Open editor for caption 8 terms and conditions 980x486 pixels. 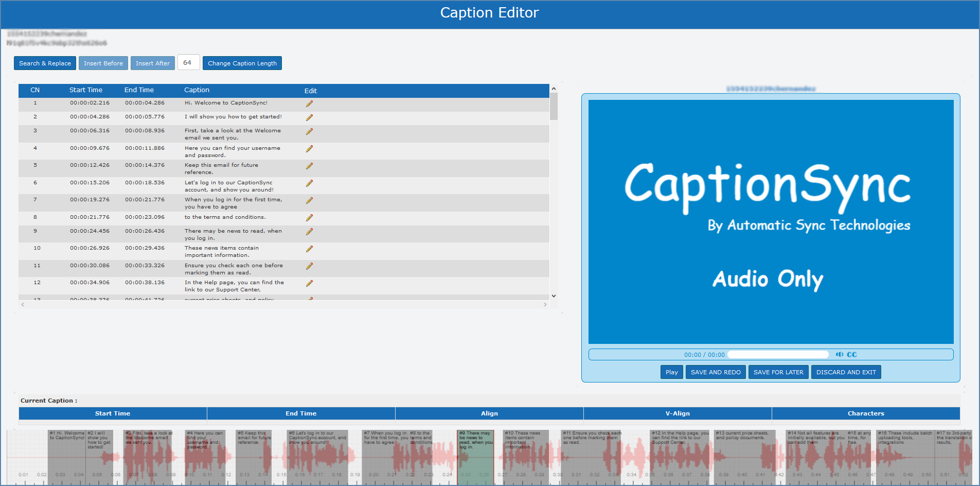pyautogui.click(x=309, y=217)
